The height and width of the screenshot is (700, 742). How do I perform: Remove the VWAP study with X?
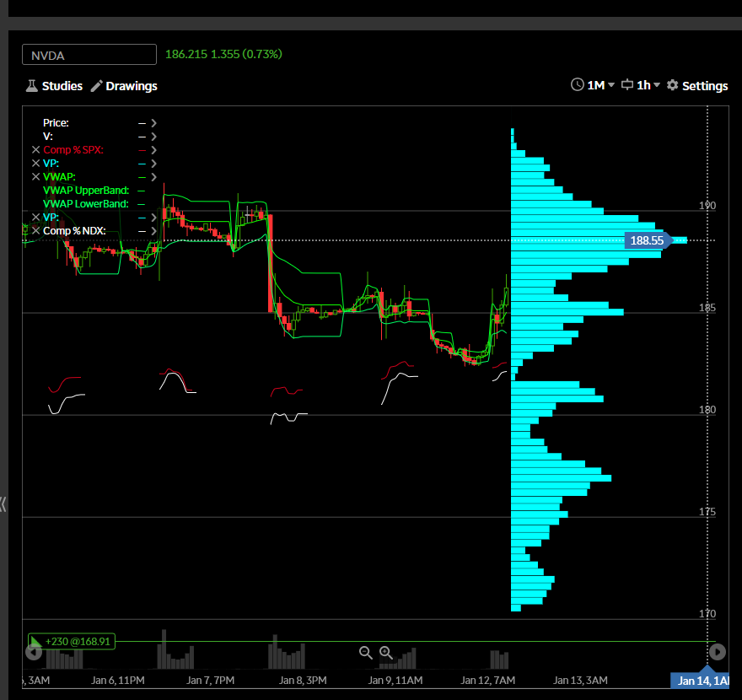point(35,177)
